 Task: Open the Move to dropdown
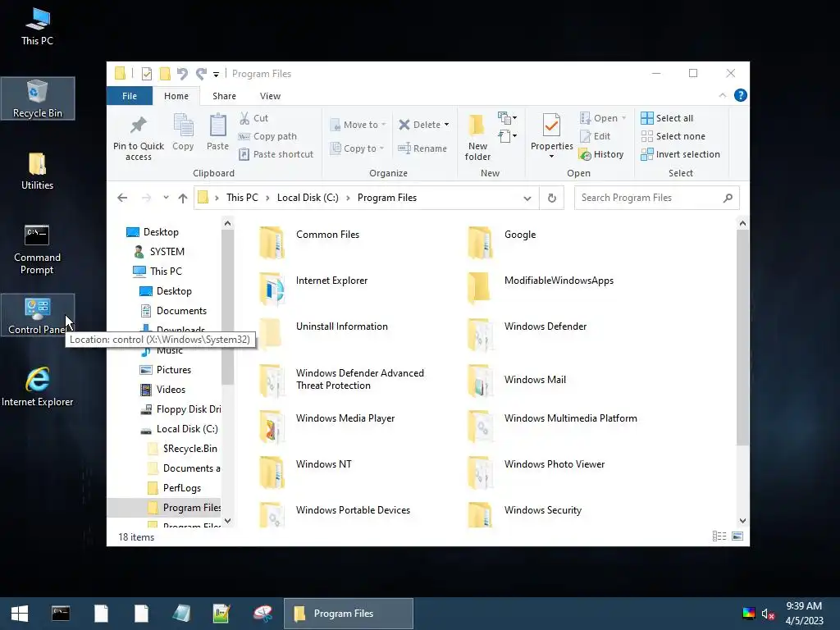pos(358,125)
